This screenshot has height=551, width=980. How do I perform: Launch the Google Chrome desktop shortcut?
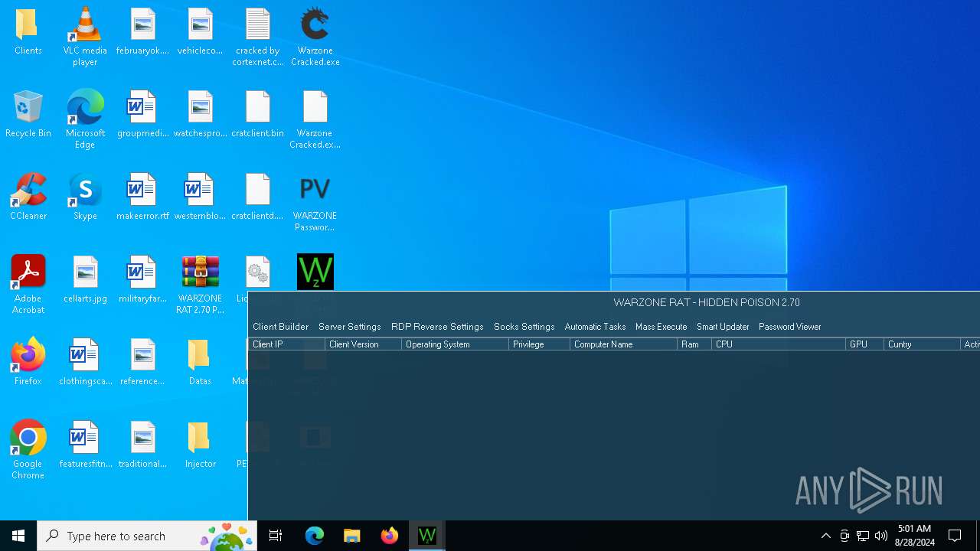coord(28,438)
